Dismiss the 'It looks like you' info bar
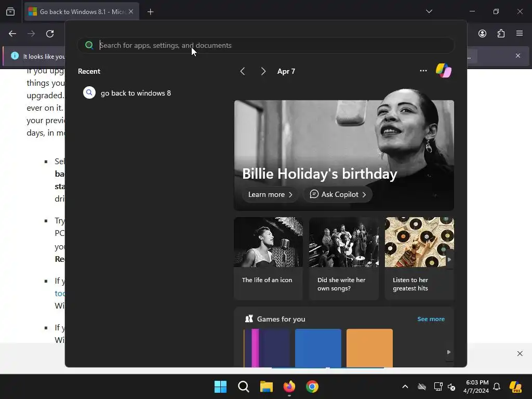Screen dimensions: 532x399 pyautogui.click(x=518, y=56)
